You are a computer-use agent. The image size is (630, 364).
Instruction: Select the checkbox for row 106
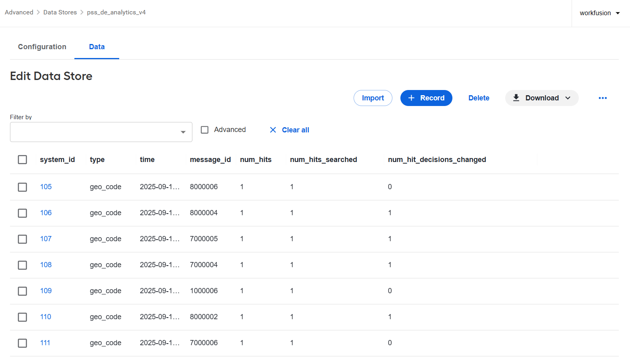(22, 213)
